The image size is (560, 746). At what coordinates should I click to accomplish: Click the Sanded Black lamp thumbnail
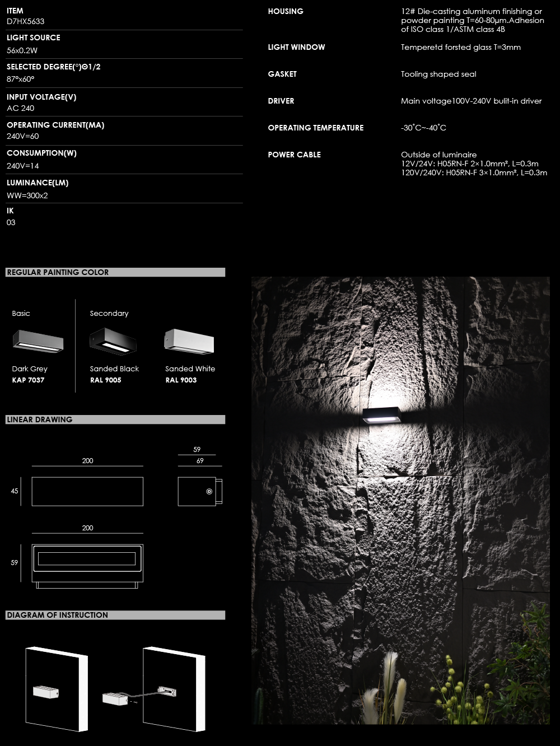tap(113, 341)
